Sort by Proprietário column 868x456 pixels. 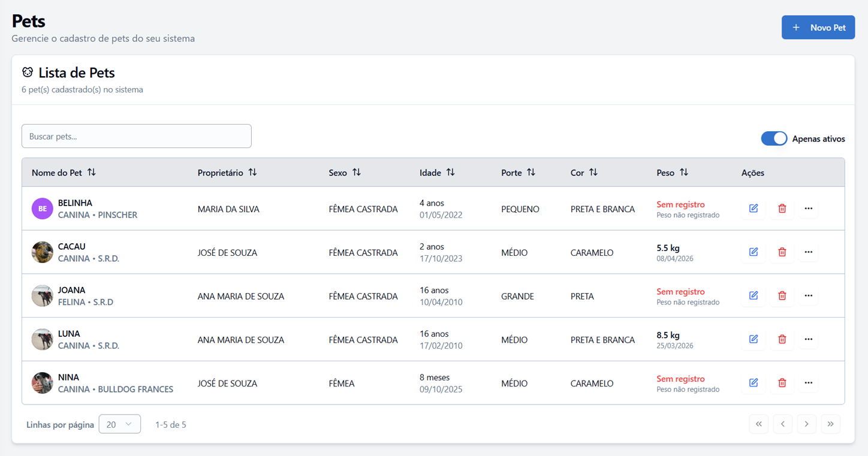point(227,173)
